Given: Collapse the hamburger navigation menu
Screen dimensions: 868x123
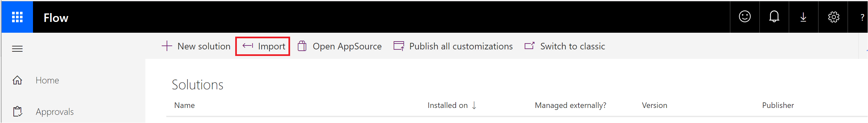Looking at the screenshot, I should click(x=17, y=49).
